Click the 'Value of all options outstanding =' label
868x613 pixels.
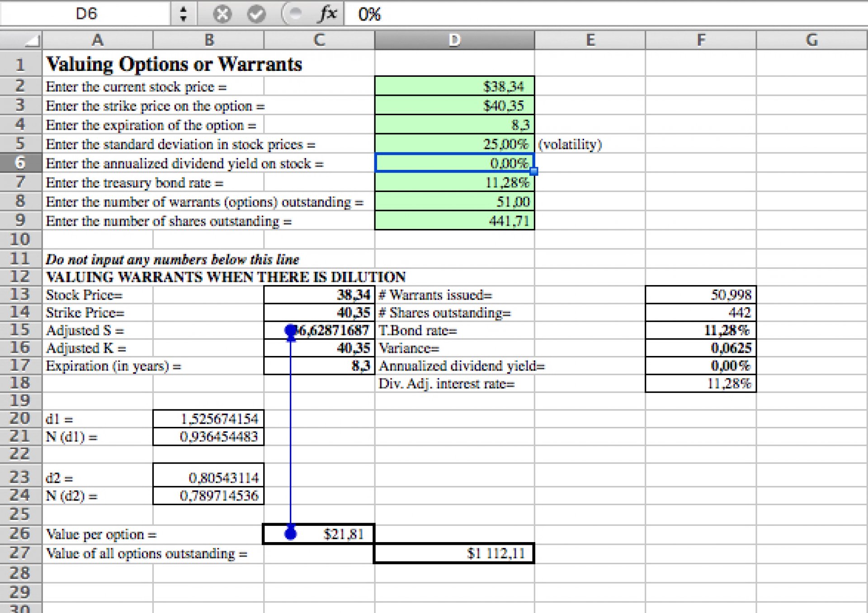[x=147, y=553]
